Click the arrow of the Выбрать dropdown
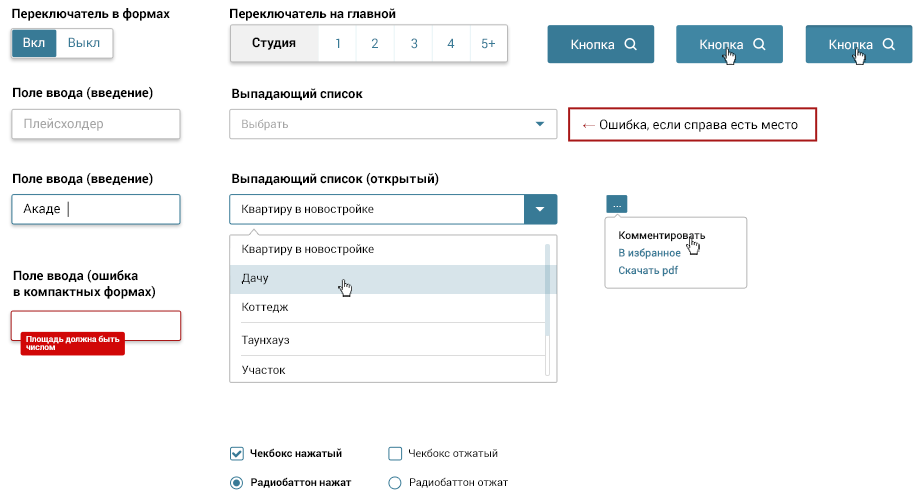 point(540,124)
